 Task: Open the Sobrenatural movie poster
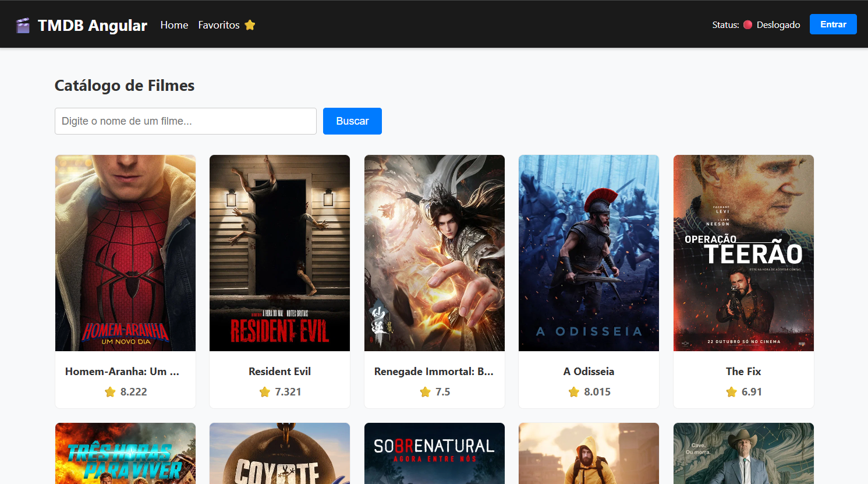434,454
